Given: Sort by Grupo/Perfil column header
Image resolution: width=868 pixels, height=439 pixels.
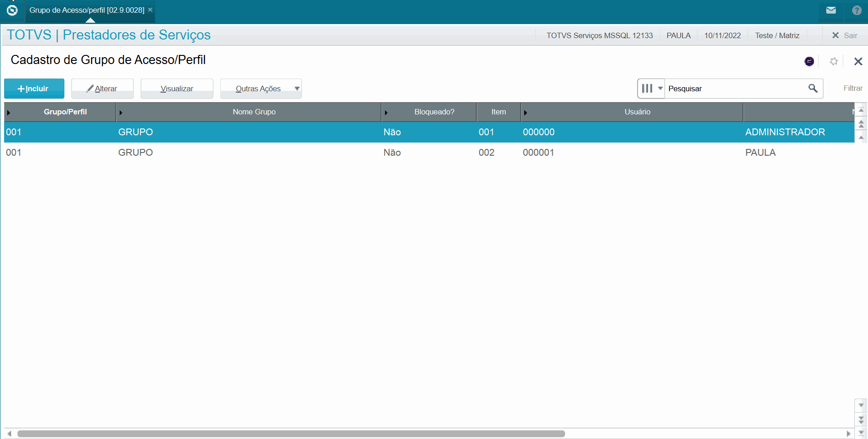Looking at the screenshot, I should coord(60,112).
